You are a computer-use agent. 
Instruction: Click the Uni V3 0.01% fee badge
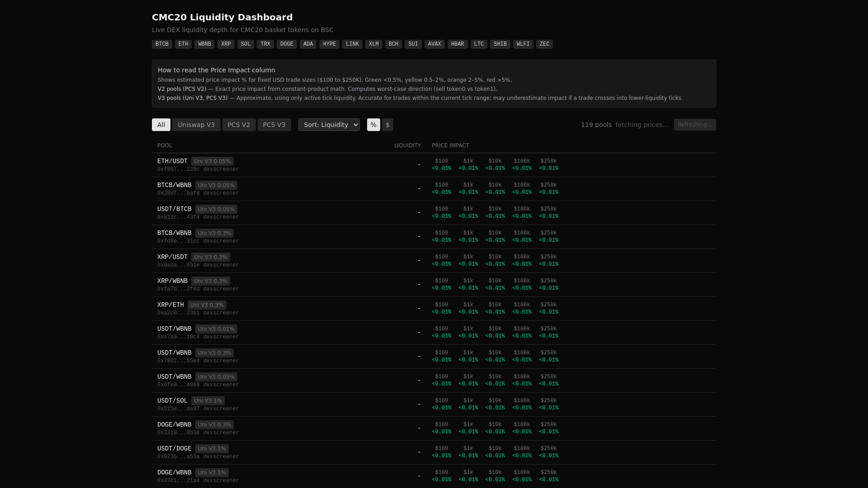(x=216, y=329)
